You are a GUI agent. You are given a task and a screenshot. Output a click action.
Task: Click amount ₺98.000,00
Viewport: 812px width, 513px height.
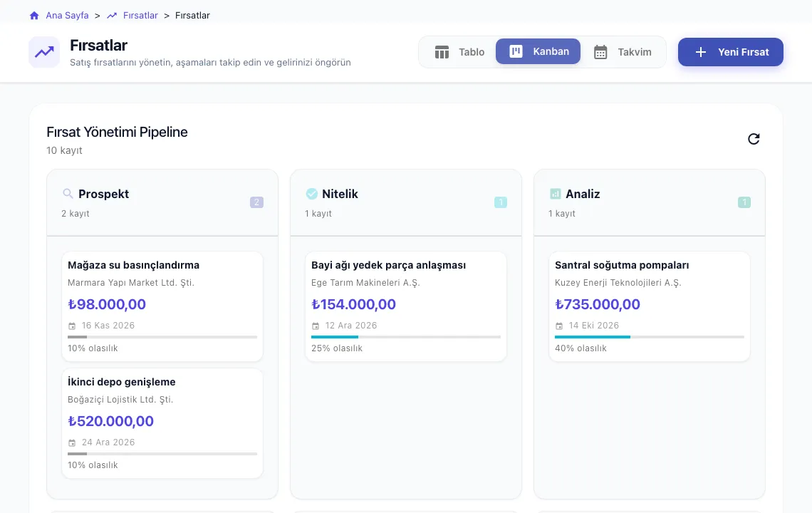tap(107, 304)
